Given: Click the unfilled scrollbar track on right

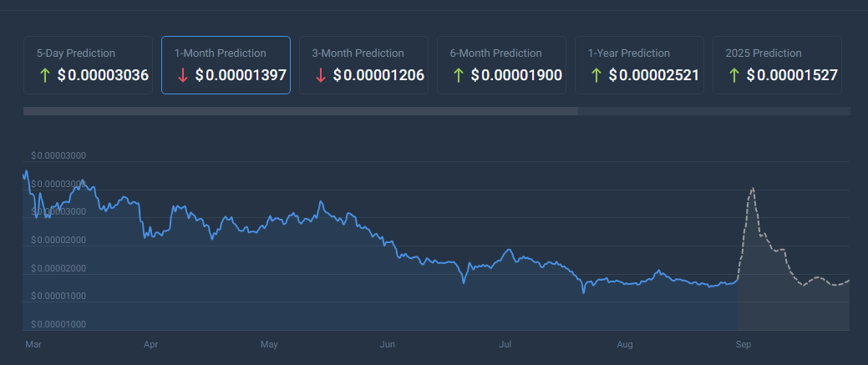Looking at the screenshot, I should (x=714, y=111).
